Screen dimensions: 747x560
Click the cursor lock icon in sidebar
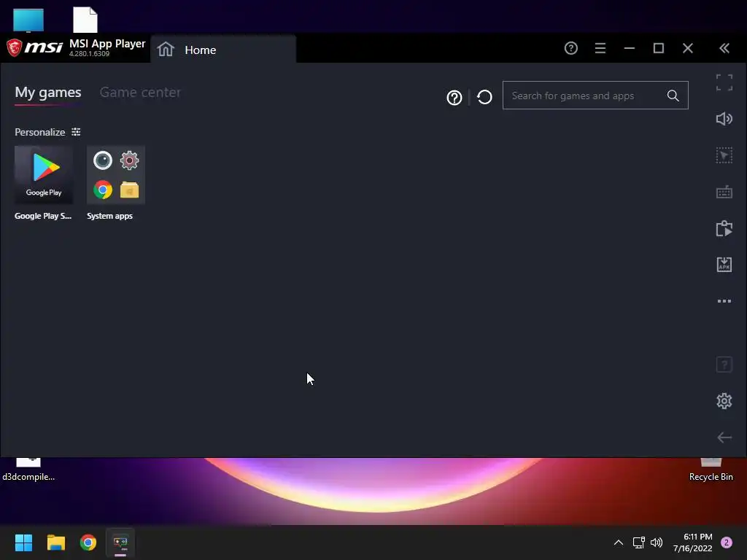[724, 156]
